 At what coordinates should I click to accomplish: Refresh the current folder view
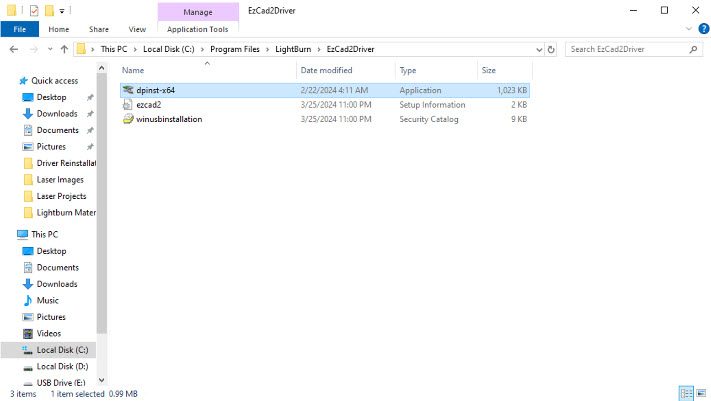tap(551, 49)
